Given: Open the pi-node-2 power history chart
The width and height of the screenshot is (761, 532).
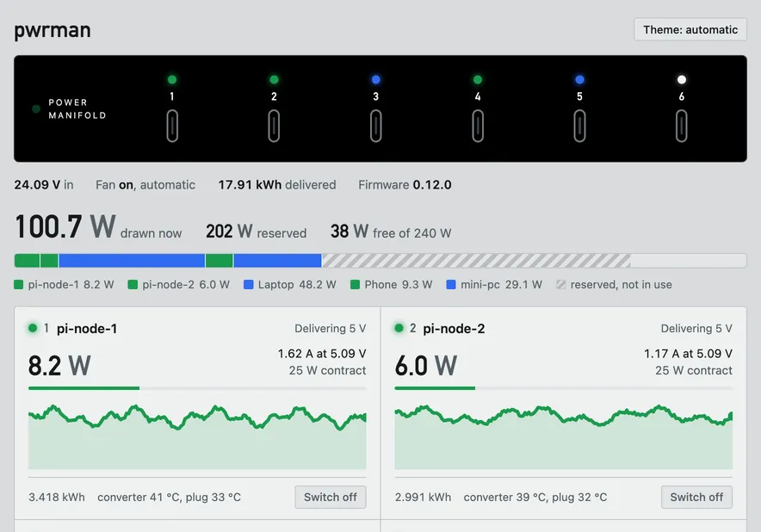Looking at the screenshot, I should 564,436.
